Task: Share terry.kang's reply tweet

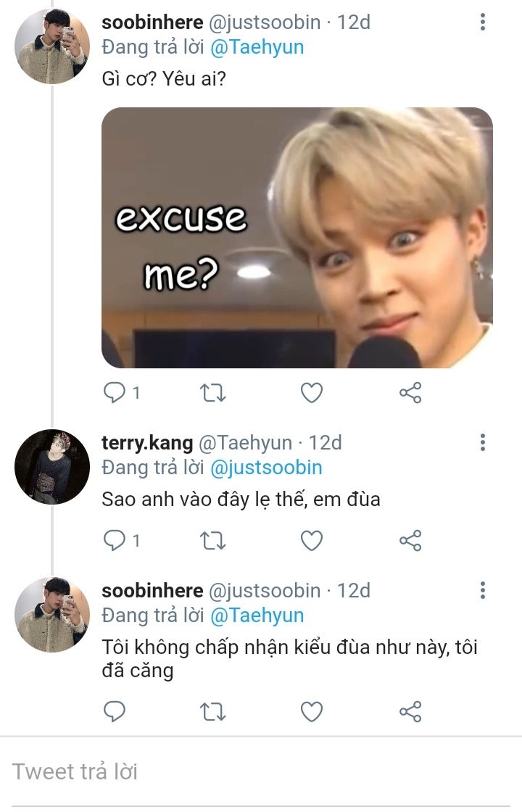Action: tap(410, 540)
